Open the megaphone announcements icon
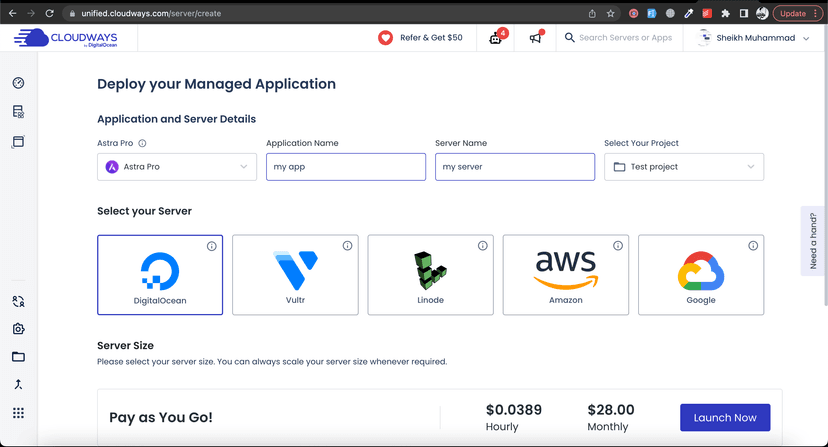This screenshot has height=447, width=828. (x=535, y=38)
